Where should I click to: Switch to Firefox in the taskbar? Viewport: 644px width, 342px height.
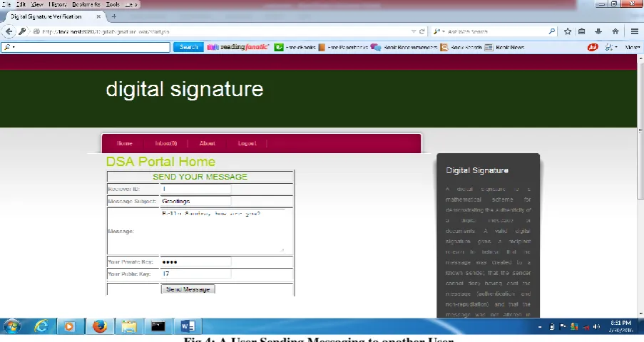point(100,327)
